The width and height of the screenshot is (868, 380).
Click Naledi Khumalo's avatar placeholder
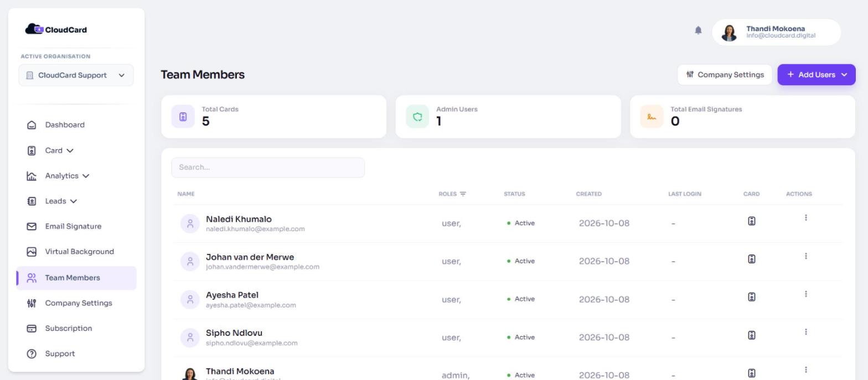pos(190,223)
